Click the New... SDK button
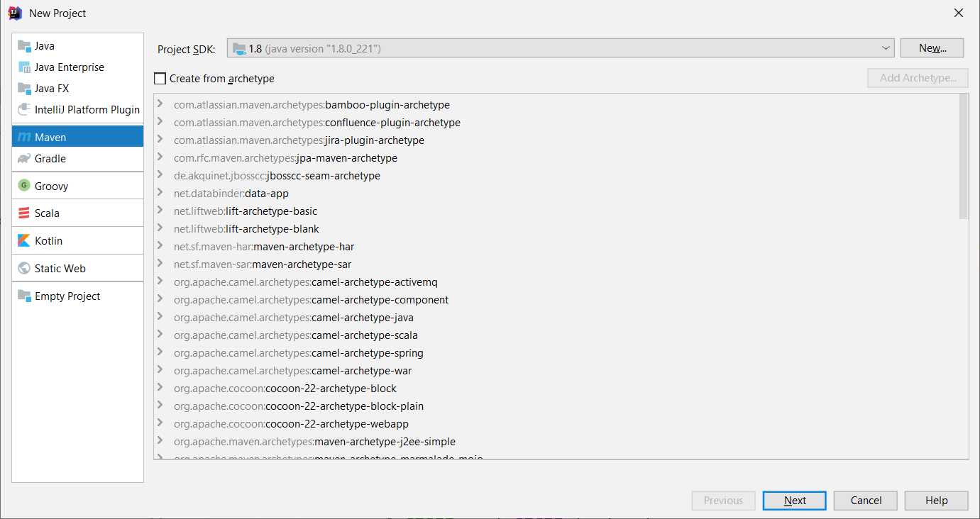This screenshot has height=519, width=980. (932, 48)
